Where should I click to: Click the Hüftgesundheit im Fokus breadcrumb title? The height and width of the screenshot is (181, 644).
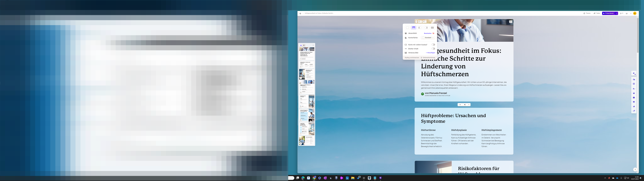(x=319, y=13)
